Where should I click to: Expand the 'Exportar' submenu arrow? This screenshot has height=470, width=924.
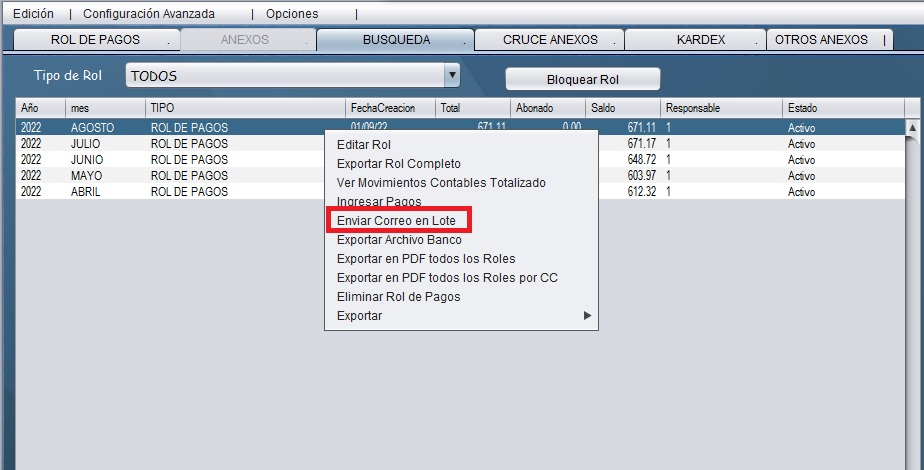(588, 316)
